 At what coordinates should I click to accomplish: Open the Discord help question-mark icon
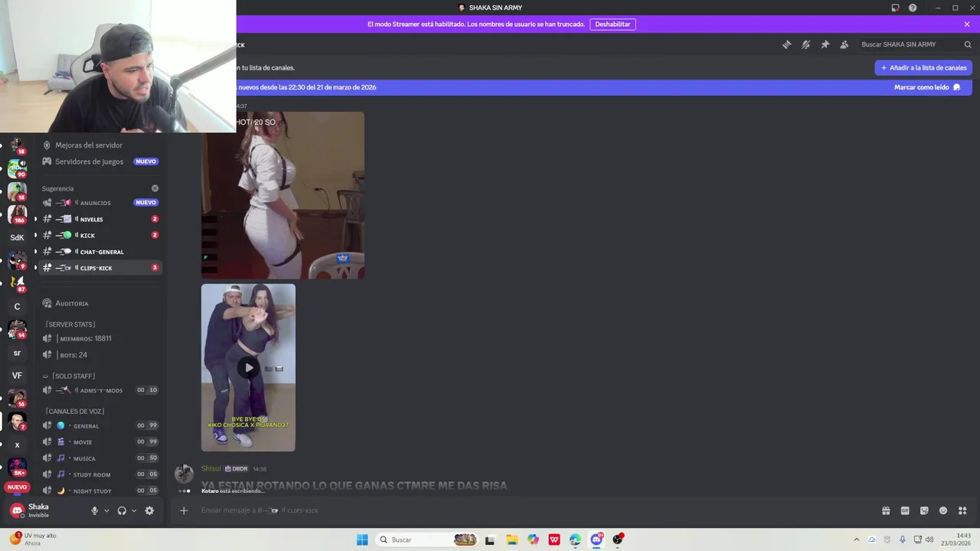click(913, 8)
